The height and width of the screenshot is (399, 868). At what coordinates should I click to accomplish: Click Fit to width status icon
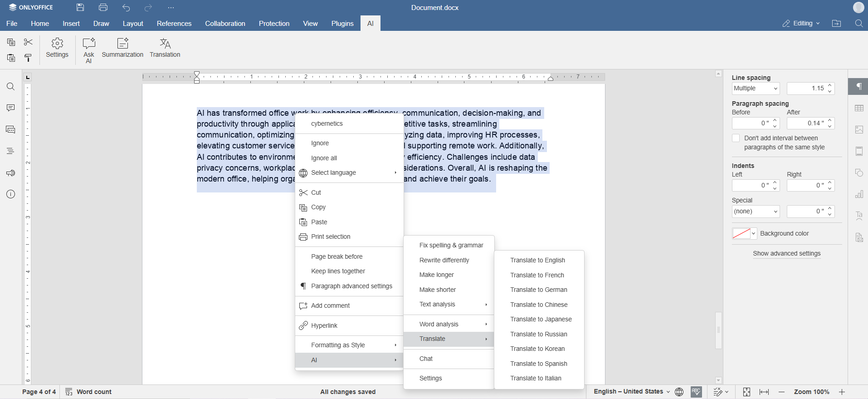tap(764, 392)
